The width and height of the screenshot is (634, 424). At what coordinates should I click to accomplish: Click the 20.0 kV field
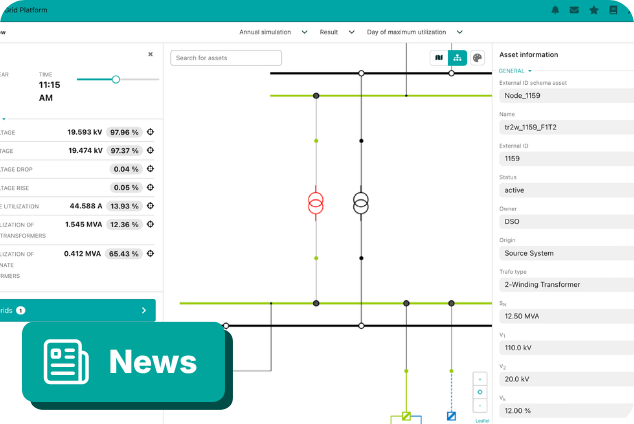tap(566, 380)
